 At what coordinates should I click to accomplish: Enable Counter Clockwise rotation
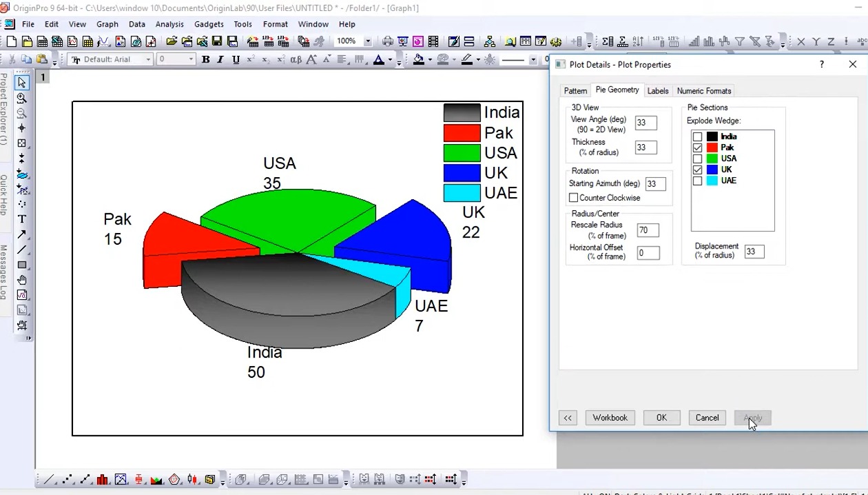pos(573,198)
